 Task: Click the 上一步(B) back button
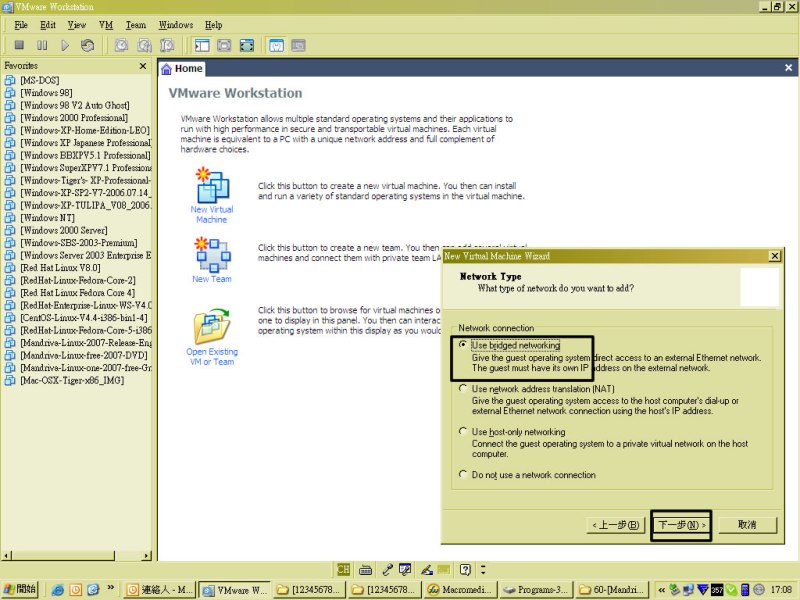pyautogui.click(x=616, y=525)
